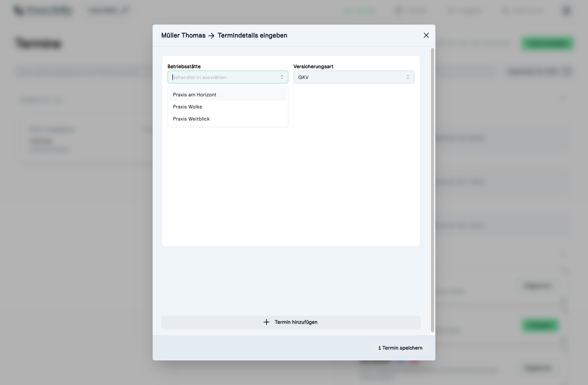Close the Termindetails eingeben dialog
The height and width of the screenshot is (385, 588).
(426, 35)
